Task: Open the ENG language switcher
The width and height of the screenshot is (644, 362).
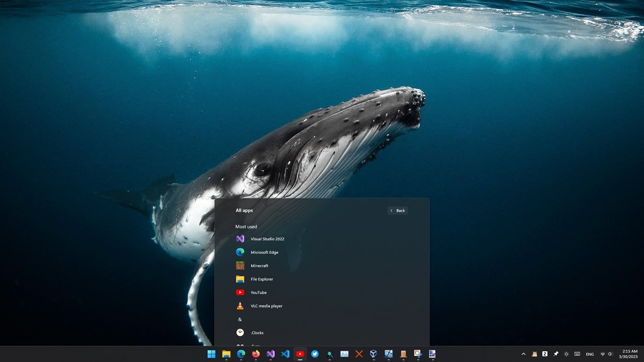Action: 590,354
